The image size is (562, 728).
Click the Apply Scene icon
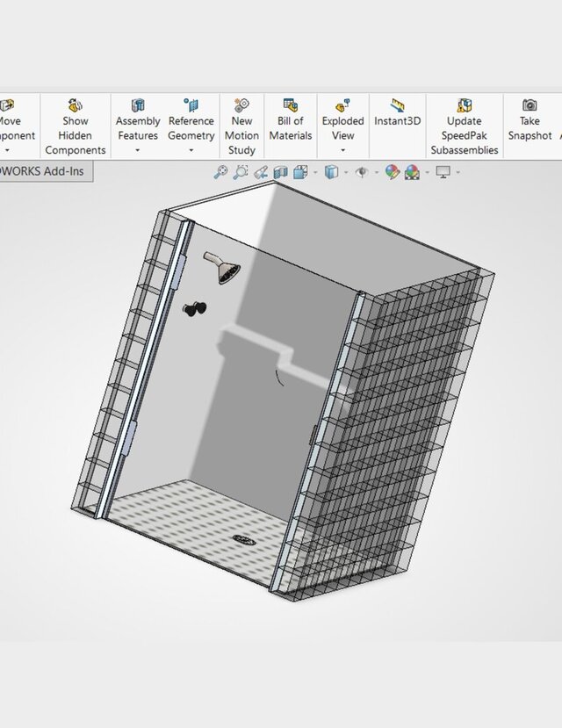point(412,172)
